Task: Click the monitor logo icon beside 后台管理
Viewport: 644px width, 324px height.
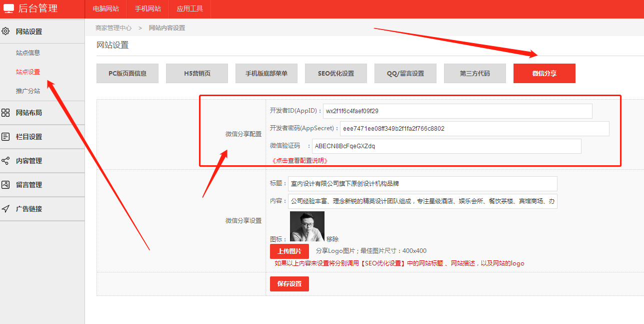Action: (9, 9)
